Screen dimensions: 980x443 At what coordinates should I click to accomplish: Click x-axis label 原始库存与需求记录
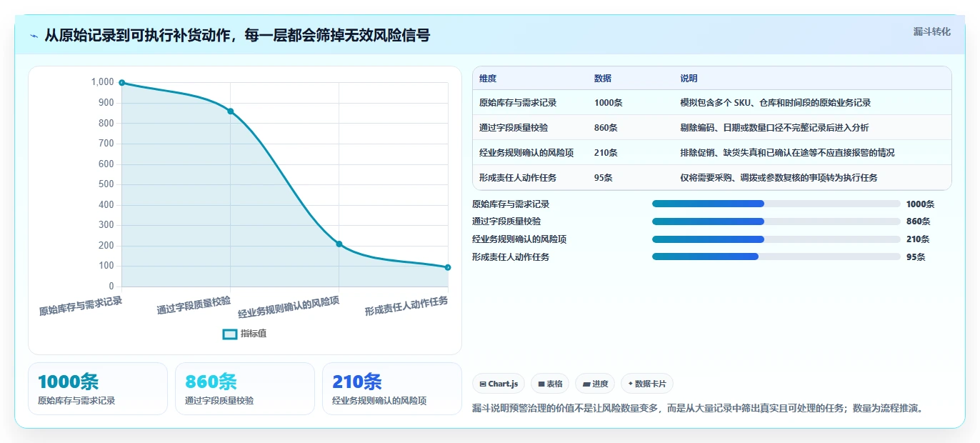pos(81,307)
